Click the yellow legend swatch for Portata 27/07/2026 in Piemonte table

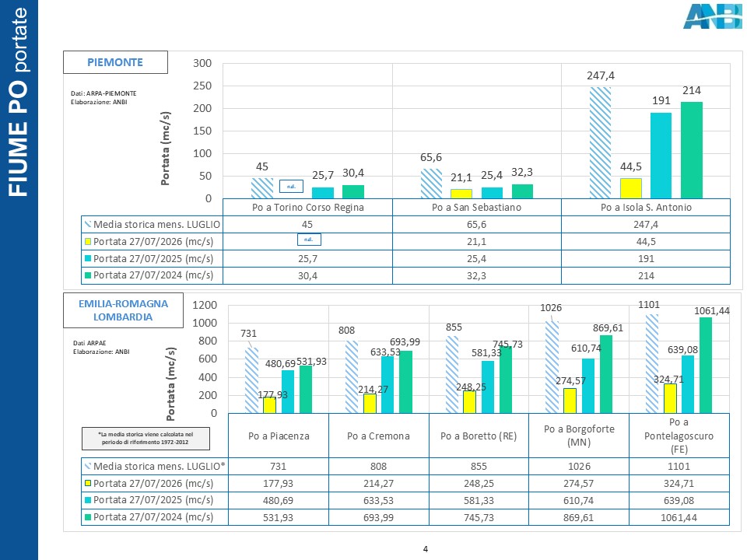(88, 241)
